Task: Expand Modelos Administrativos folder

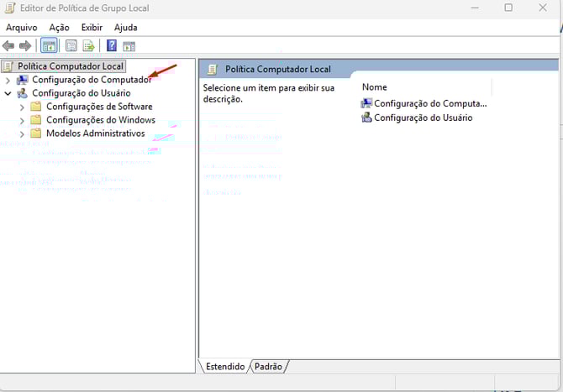Action: pyautogui.click(x=23, y=133)
